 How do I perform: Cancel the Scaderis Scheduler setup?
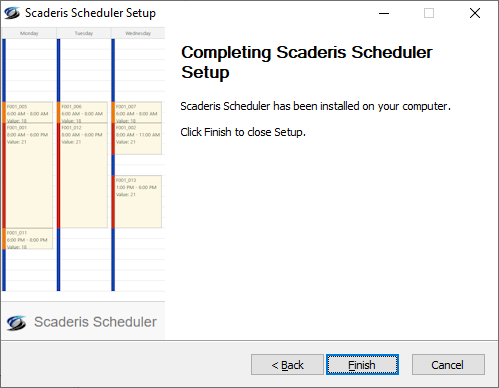(x=448, y=365)
